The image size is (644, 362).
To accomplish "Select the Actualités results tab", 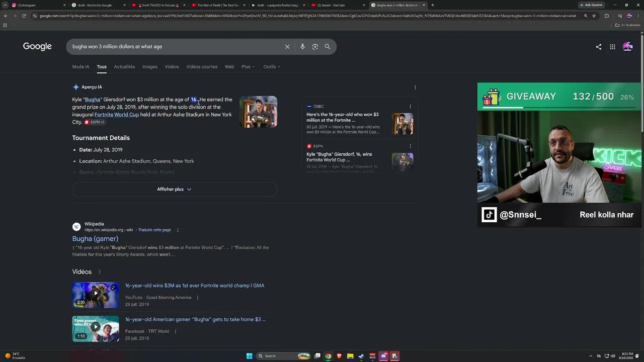I will click(124, 67).
